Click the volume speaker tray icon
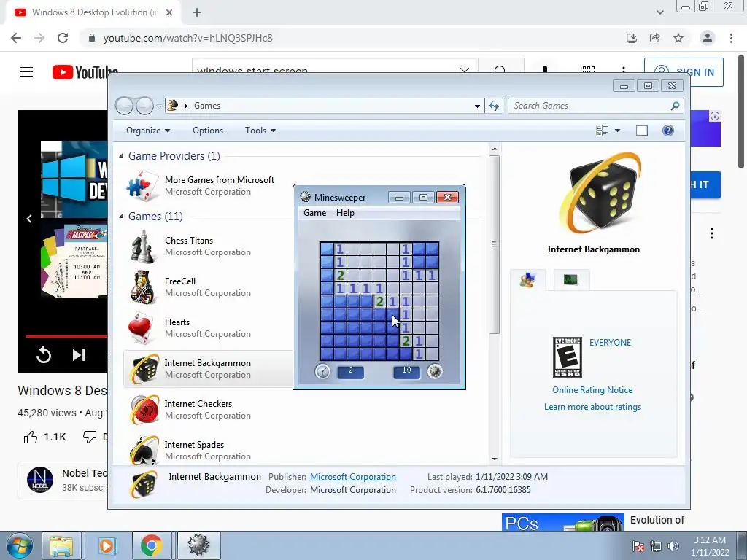 pos(673,546)
